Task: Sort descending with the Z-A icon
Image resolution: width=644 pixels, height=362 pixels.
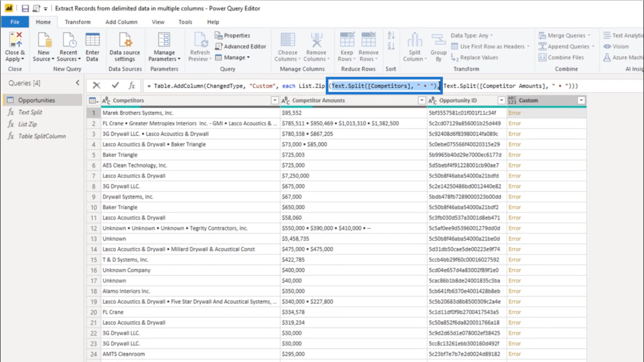Action: 391,46
